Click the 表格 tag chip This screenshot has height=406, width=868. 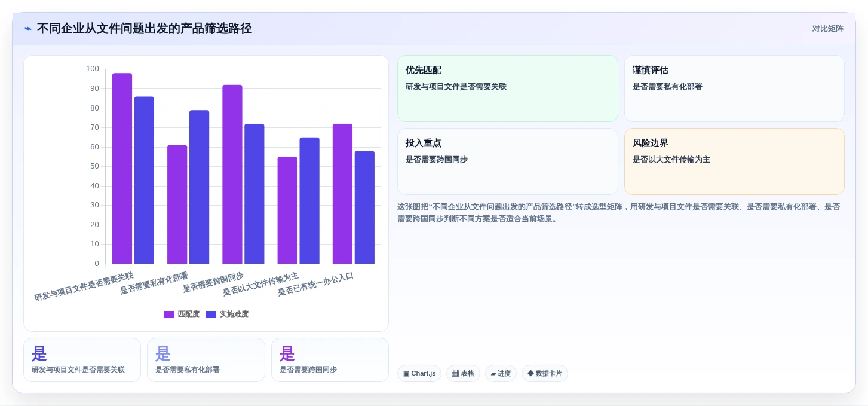(463, 374)
